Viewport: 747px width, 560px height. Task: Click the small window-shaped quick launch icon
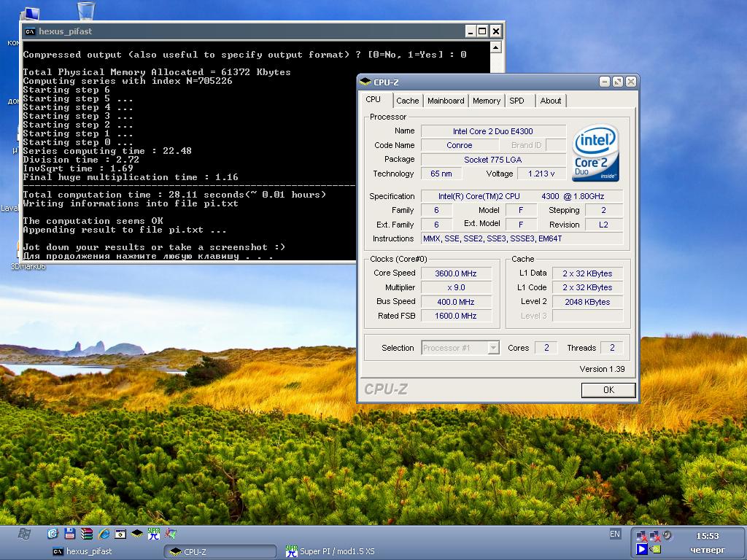pyautogui.click(x=120, y=534)
